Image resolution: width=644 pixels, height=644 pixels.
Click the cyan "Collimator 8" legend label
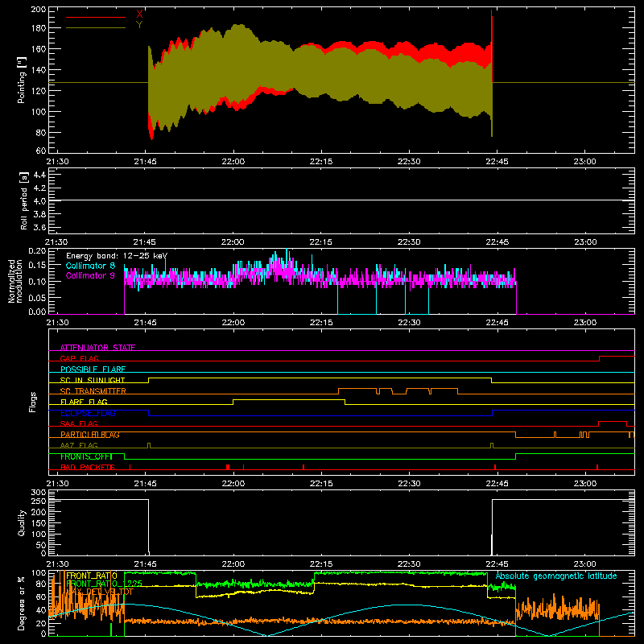pos(90,266)
